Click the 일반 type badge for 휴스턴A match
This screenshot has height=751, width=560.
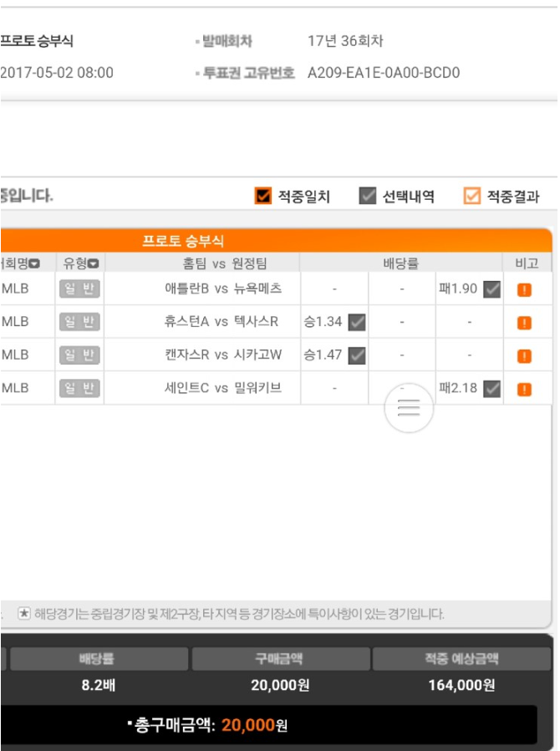pyautogui.click(x=79, y=322)
